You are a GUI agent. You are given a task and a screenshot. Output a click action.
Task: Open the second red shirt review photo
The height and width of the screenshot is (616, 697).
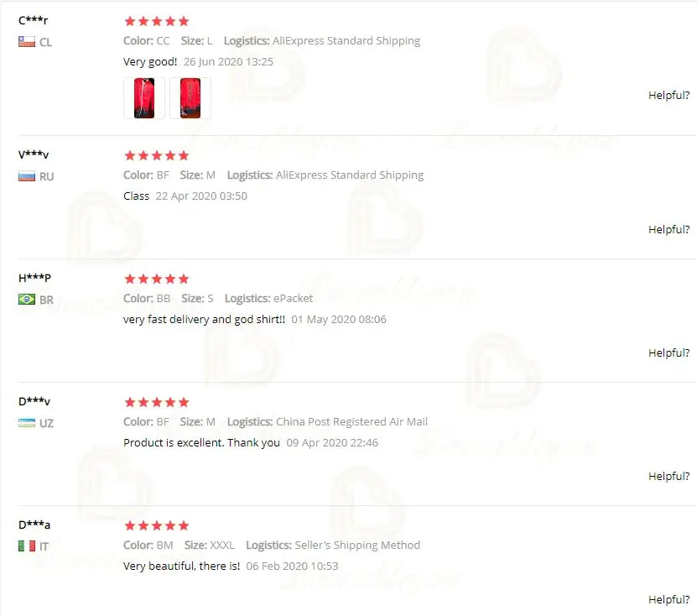pos(190,98)
